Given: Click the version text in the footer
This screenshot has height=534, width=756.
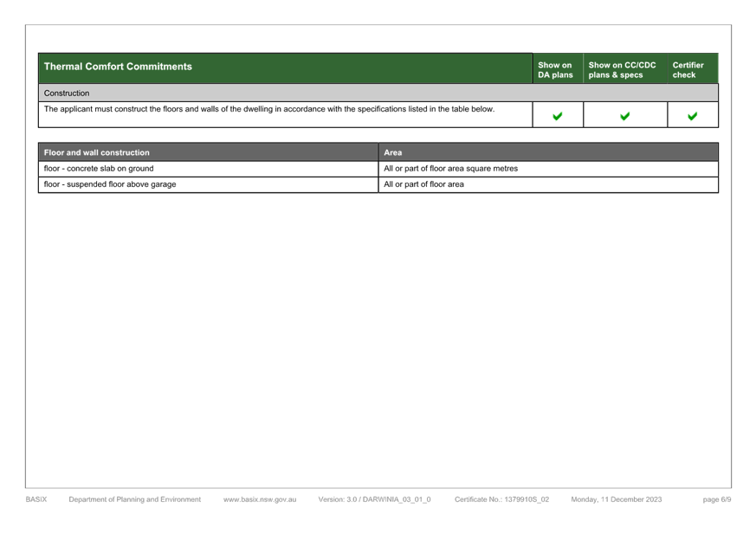Looking at the screenshot, I should (x=374, y=499).
